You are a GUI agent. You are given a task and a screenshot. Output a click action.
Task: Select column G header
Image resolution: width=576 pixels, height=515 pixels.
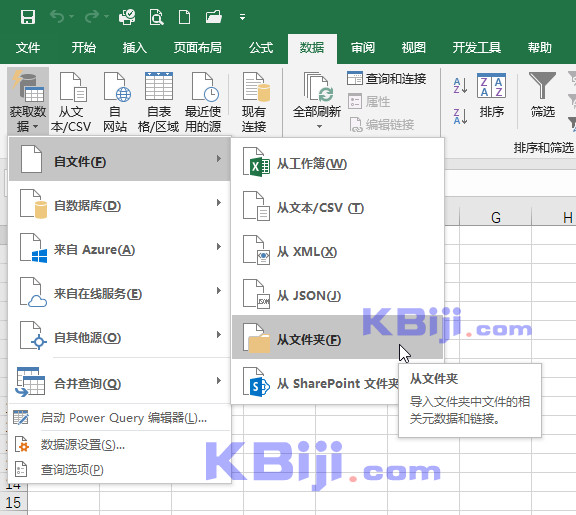click(x=496, y=217)
